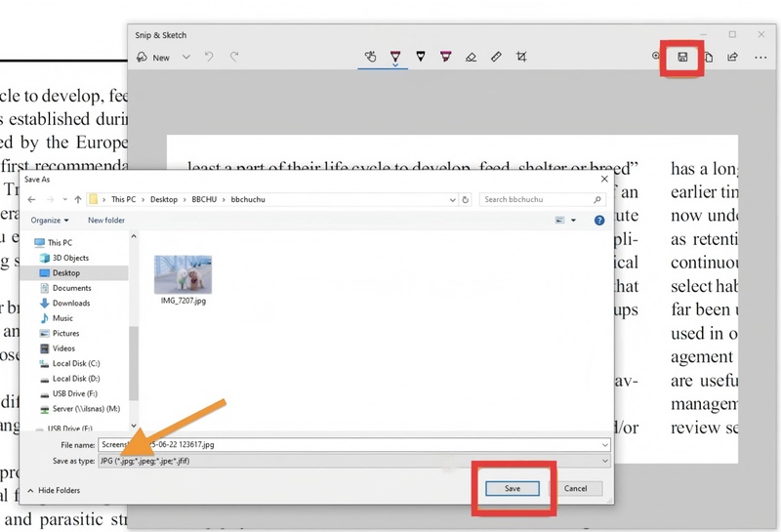Click the Cancel button
The height and width of the screenshot is (532, 781).
(x=576, y=488)
